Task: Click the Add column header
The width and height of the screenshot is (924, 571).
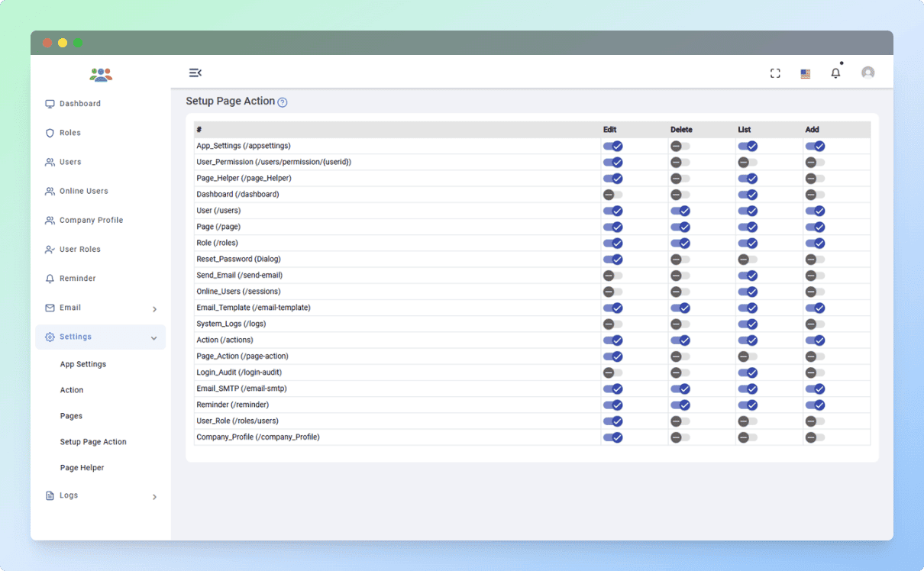Action: [x=812, y=130]
